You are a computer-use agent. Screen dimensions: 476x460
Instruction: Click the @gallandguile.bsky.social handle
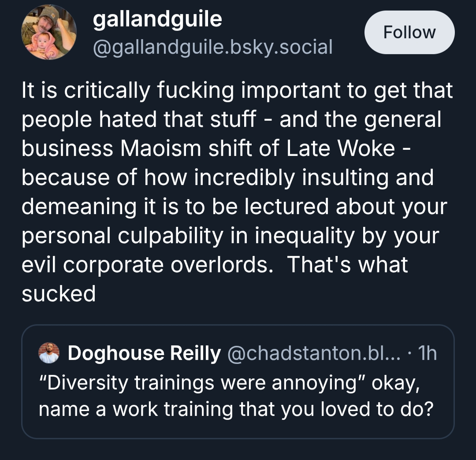point(212,47)
